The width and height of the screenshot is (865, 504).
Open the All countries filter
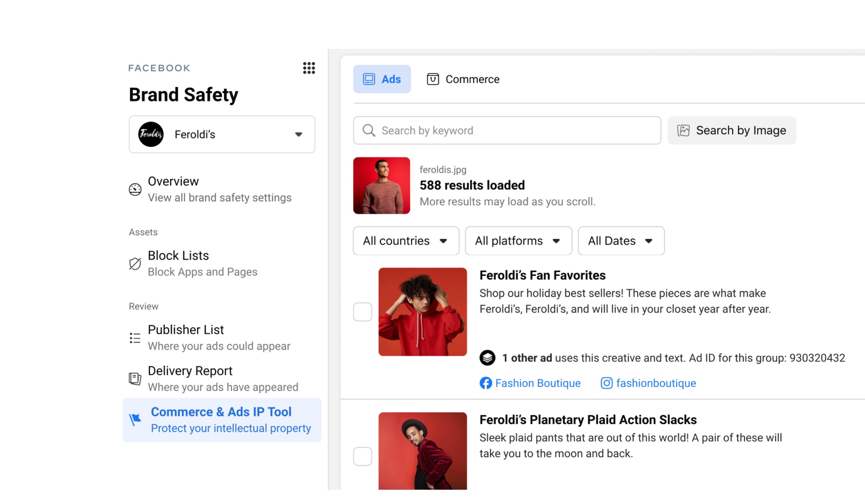[x=406, y=241]
